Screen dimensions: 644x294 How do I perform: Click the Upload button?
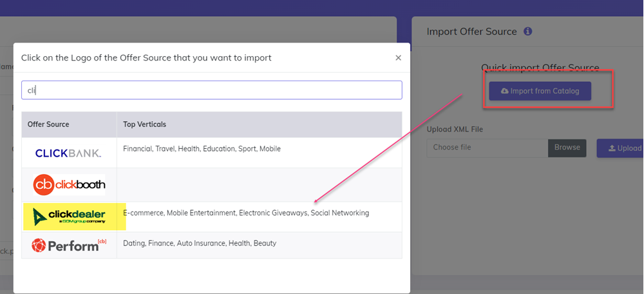(620, 148)
